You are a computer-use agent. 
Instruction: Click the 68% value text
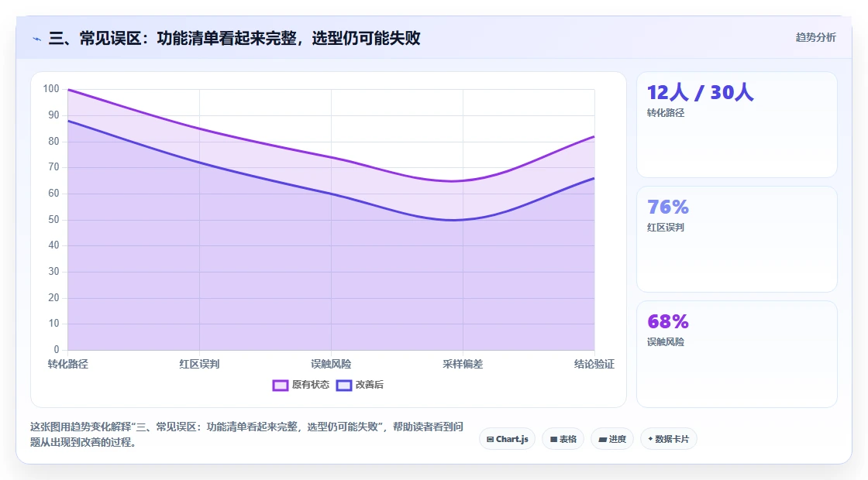pyautogui.click(x=668, y=321)
